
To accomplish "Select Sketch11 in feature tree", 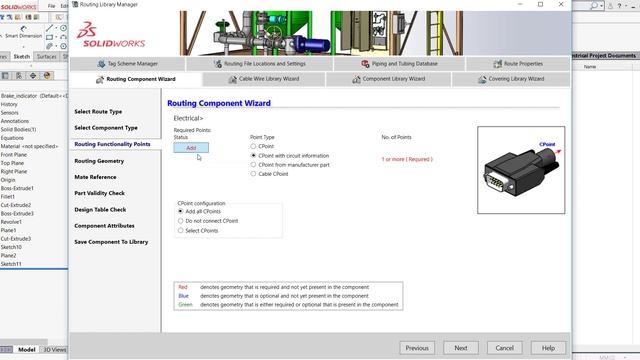I will pos(11,264).
